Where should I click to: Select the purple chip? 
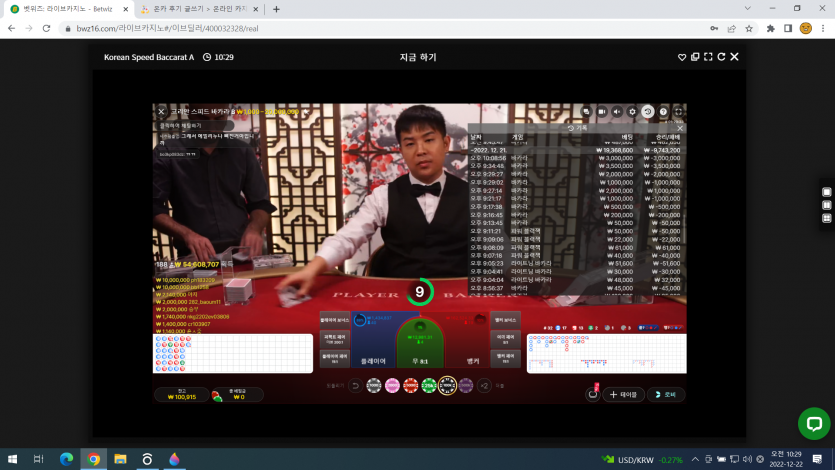point(466,385)
